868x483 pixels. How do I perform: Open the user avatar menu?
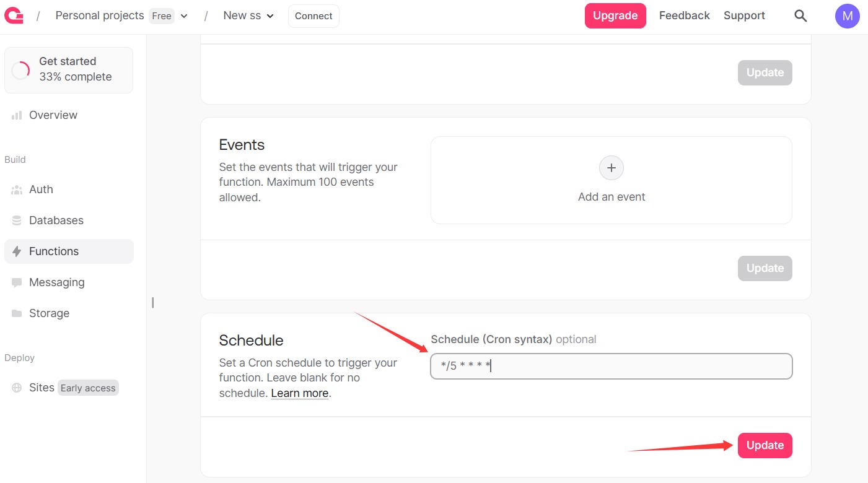(847, 16)
